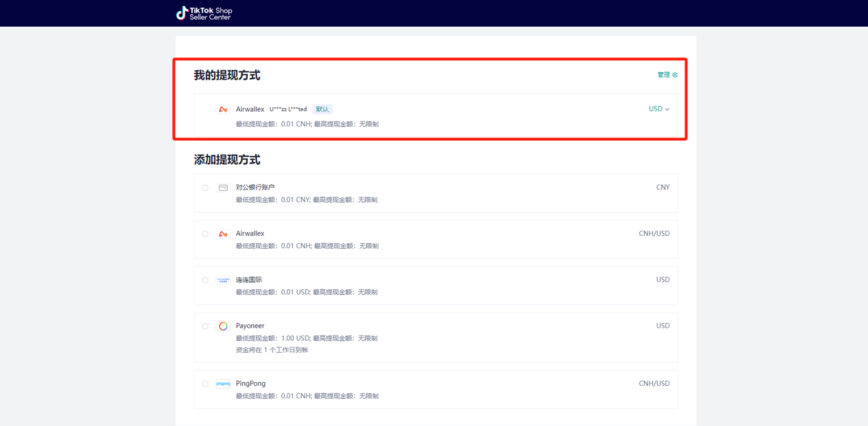This screenshot has width=868, height=426.
Task: Click the bank card icon for 对公银行账户
Action: pos(223,187)
